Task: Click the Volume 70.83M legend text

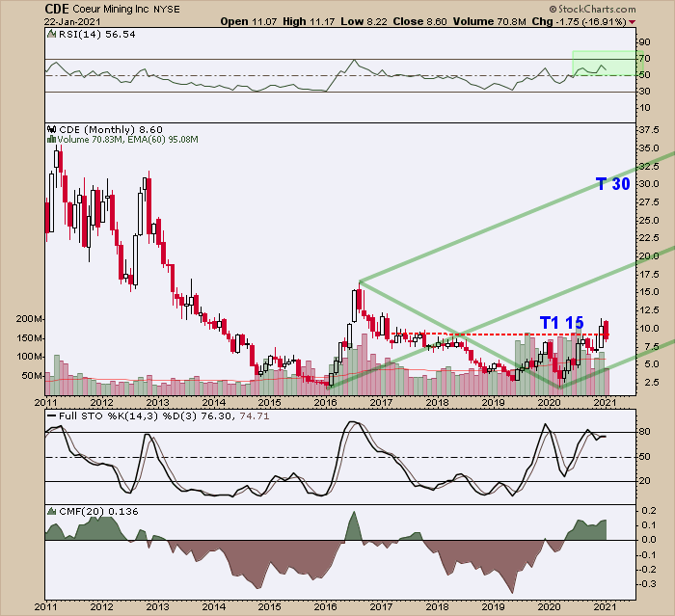Action: 91,140
